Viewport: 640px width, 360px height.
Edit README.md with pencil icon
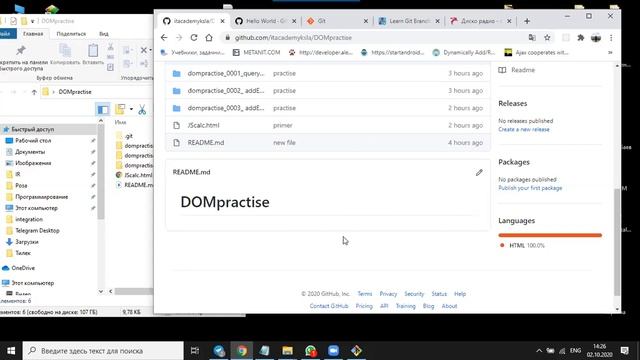479,173
